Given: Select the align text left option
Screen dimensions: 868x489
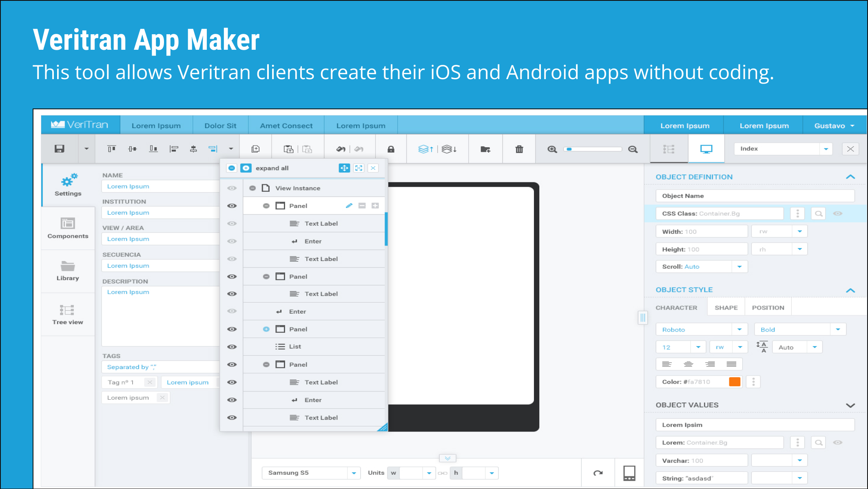Looking at the screenshot, I should [667, 364].
